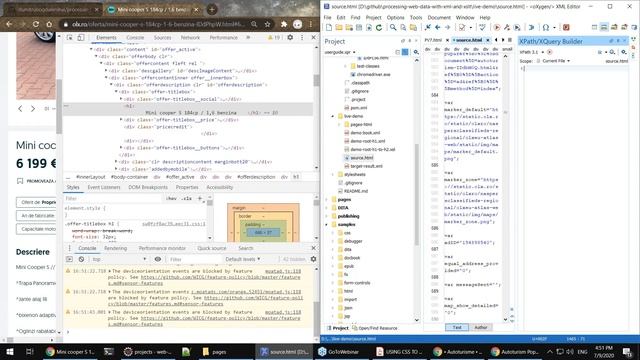Image resolution: width=640 pixels, height=360 pixels.
Task: Select demo-book.xml in Project tree
Action: [x=365, y=133]
